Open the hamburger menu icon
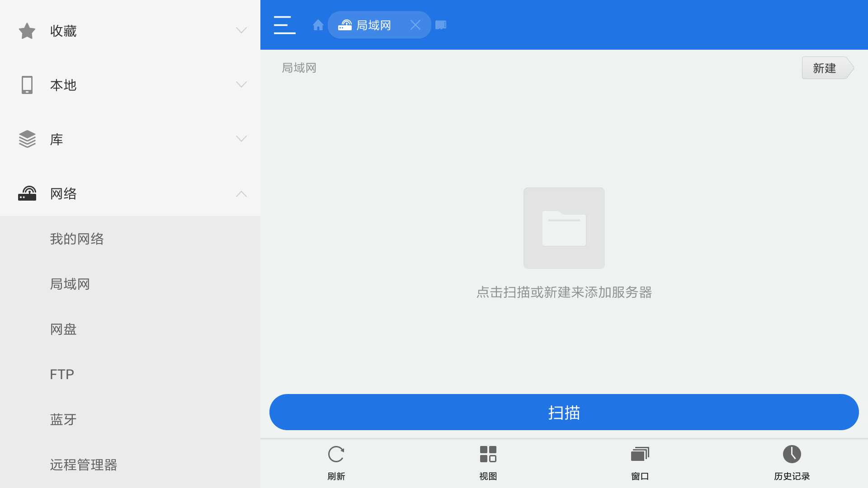Image resolution: width=868 pixels, height=488 pixels. coord(284,25)
